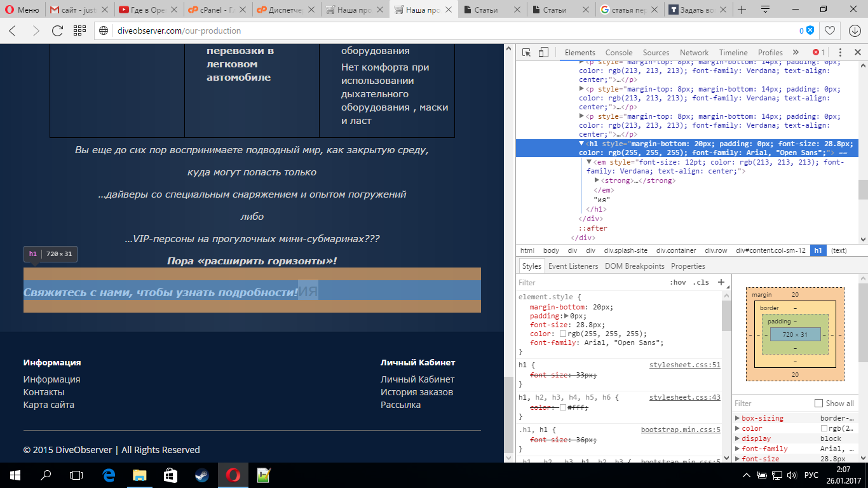Click the red error count indicator

818,52
